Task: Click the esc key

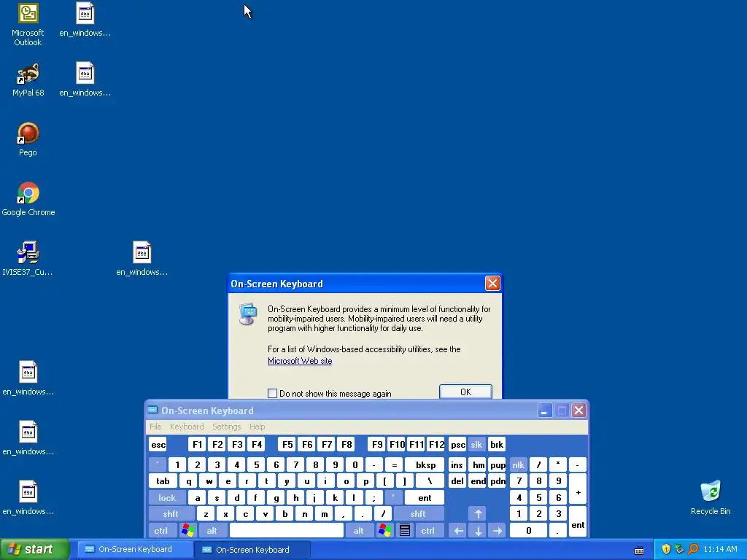Action: 158,445
